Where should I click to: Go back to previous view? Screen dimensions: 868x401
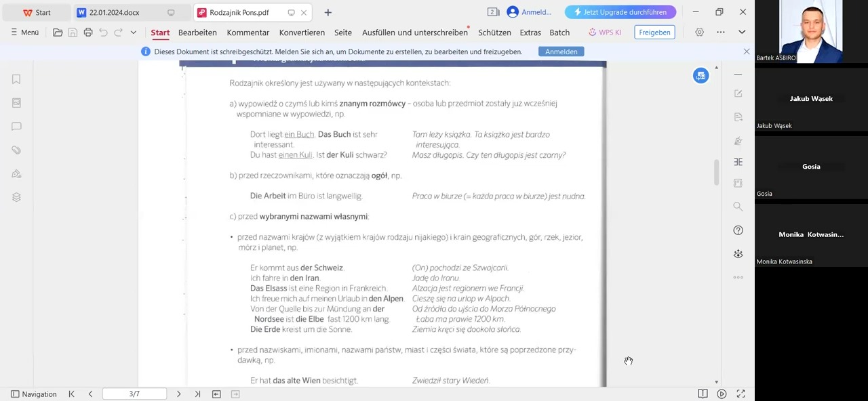pos(216,394)
